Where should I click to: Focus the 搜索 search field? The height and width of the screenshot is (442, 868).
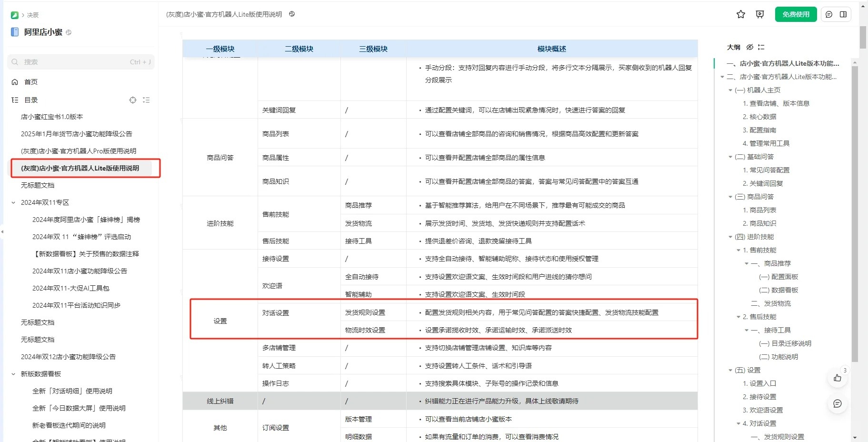[x=81, y=62]
